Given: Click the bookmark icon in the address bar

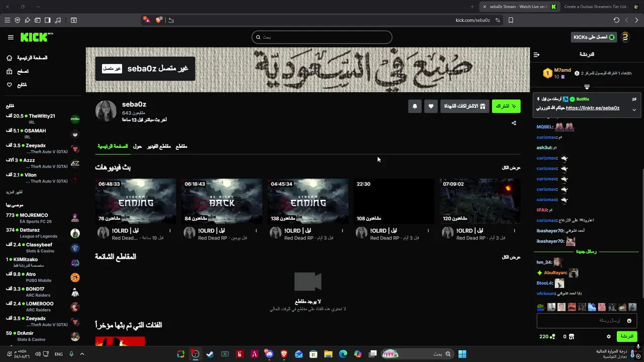Looking at the screenshot, I should pyautogui.click(x=511, y=20).
